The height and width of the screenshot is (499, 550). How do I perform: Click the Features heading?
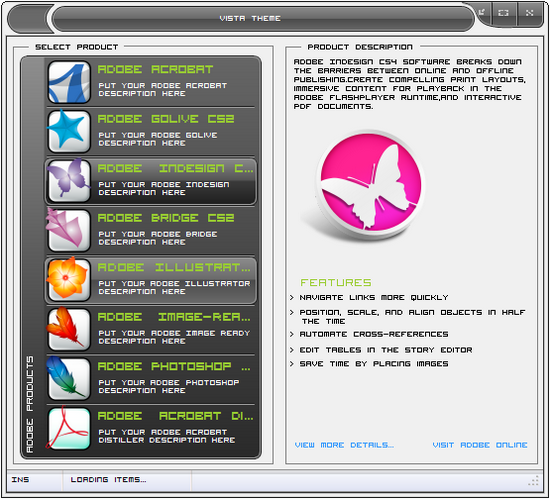click(x=336, y=283)
